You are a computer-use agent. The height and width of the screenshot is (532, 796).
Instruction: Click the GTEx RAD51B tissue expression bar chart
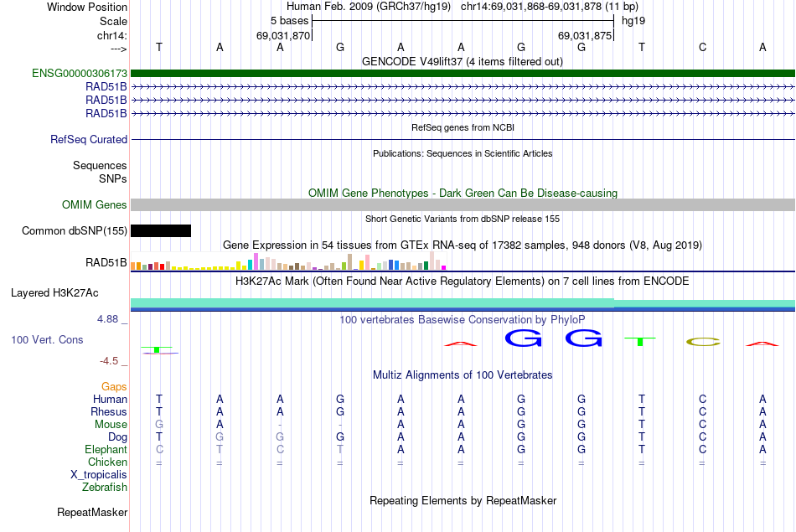point(288,261)
